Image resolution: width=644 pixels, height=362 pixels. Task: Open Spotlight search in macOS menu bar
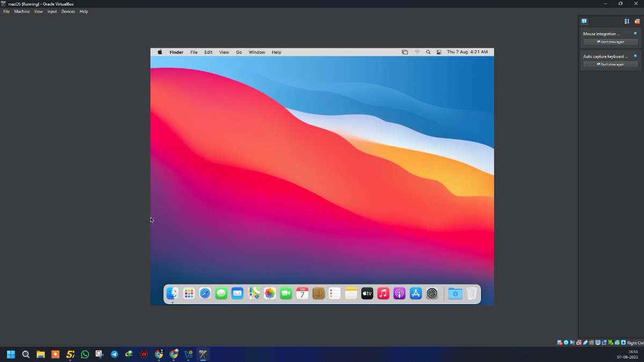pyautogui.click(x=428, y=52)
